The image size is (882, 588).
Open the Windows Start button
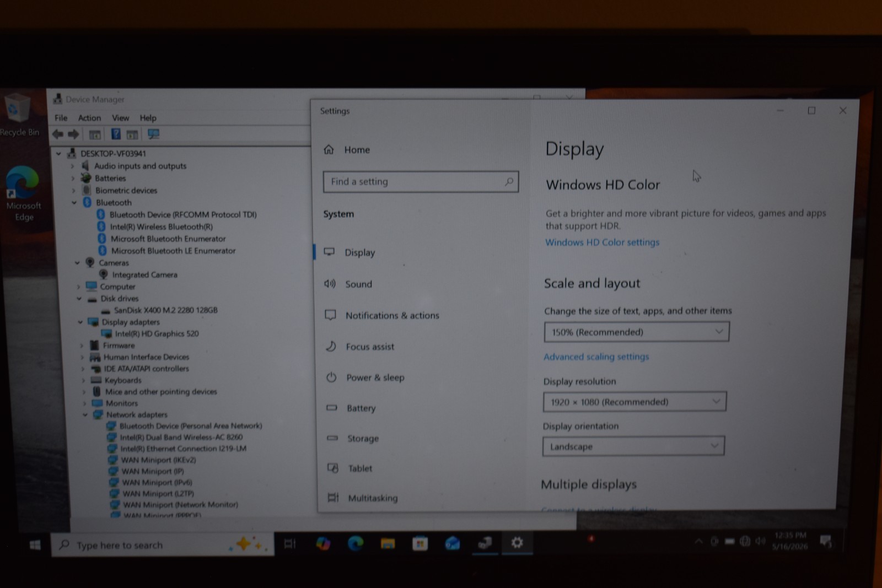click(x=35, y=544)
